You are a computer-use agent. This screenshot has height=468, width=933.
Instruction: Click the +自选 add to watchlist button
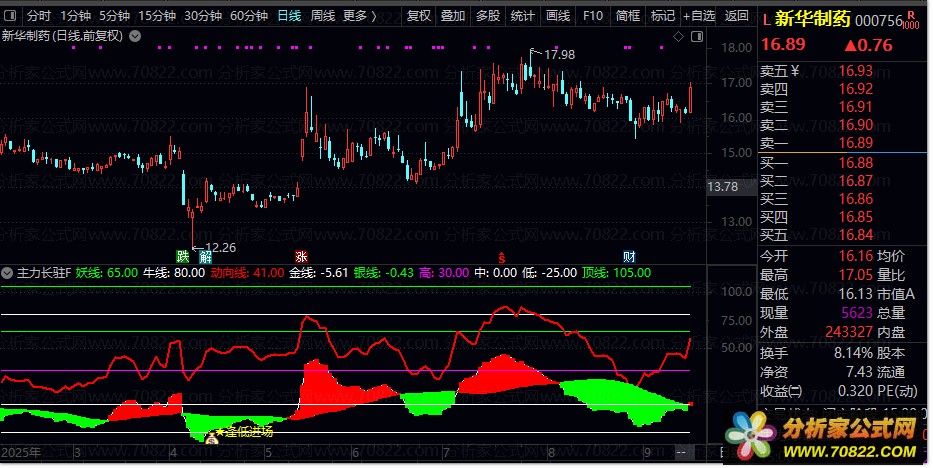(698, 16)
